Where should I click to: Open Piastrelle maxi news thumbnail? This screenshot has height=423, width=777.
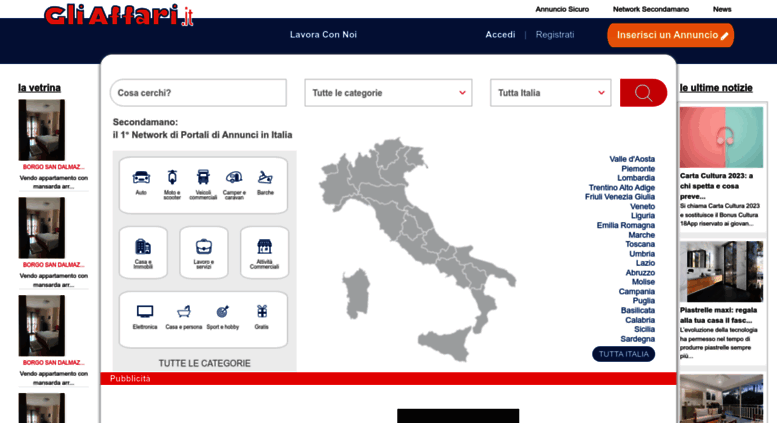722,271
